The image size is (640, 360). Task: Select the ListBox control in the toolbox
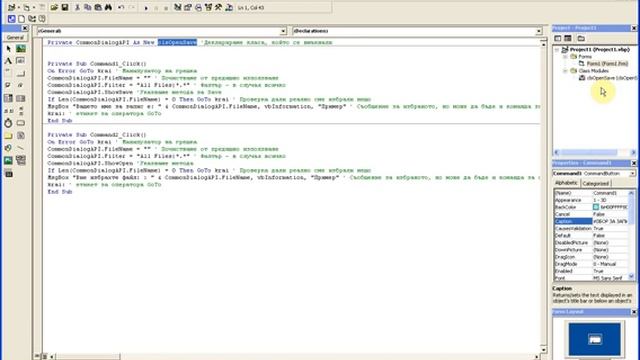tap(20, 98)
